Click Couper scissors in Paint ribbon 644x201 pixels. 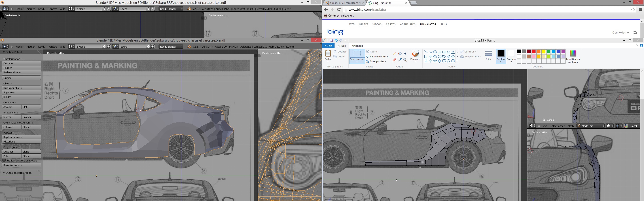340,52
